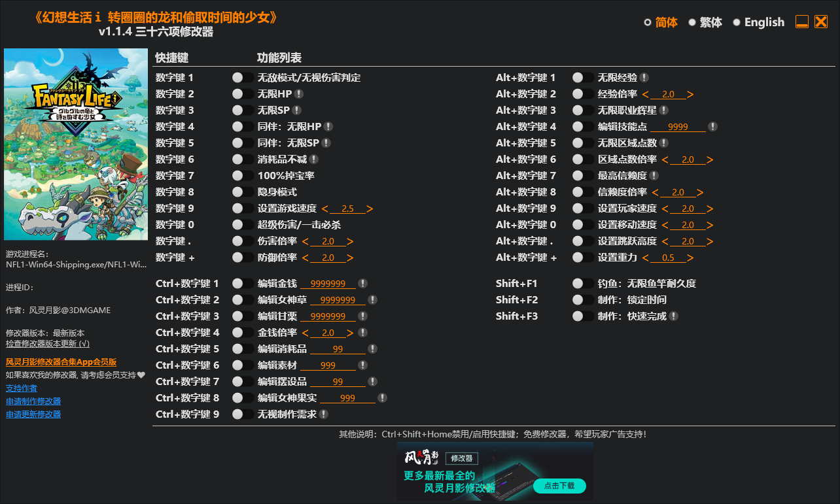Viewport: 840px width, 504px height.
Task: Click info icon beside 编辑女神草 field
Action: coord(372,300)
